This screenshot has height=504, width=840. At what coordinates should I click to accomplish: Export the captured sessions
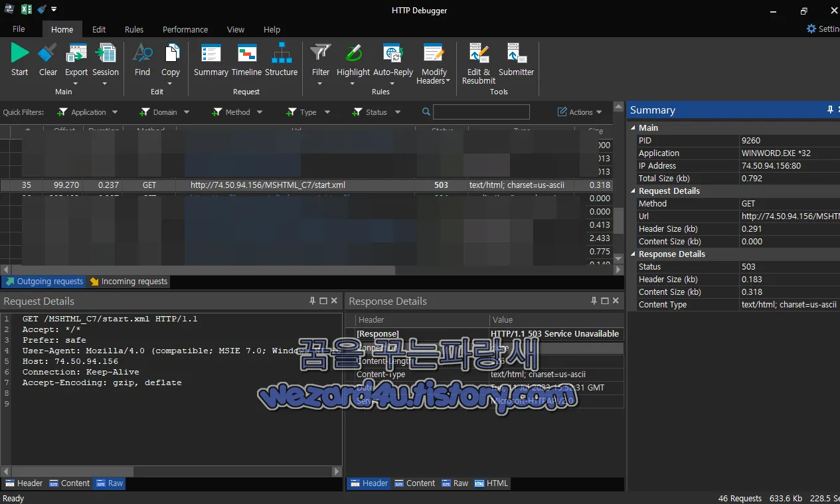76,60
